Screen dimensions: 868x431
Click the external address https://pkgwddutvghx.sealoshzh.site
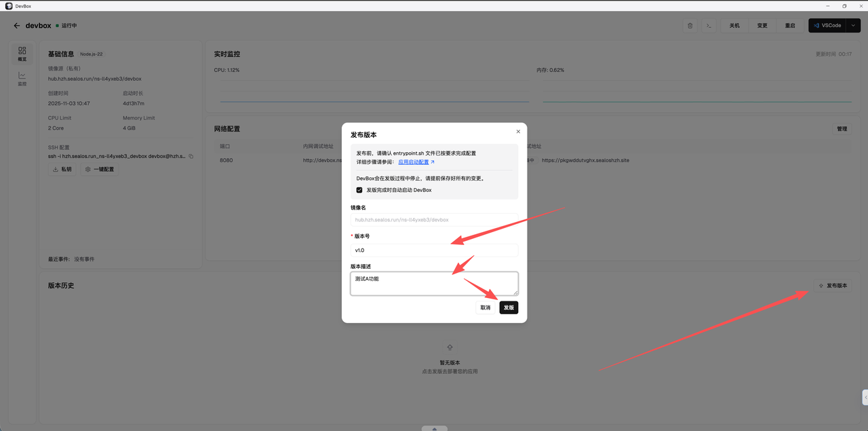point(585,160)
